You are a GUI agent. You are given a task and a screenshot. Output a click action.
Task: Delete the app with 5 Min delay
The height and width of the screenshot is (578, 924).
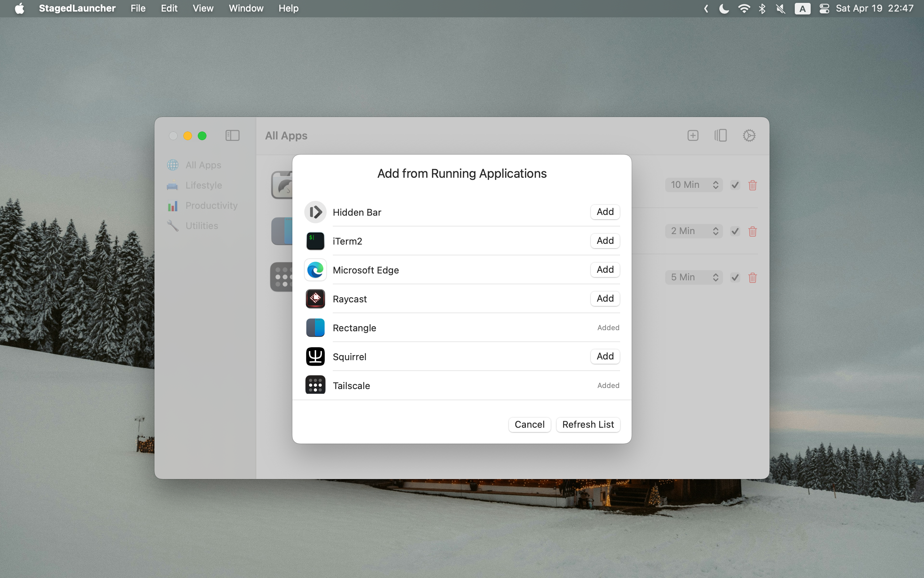tap(753, 277)
